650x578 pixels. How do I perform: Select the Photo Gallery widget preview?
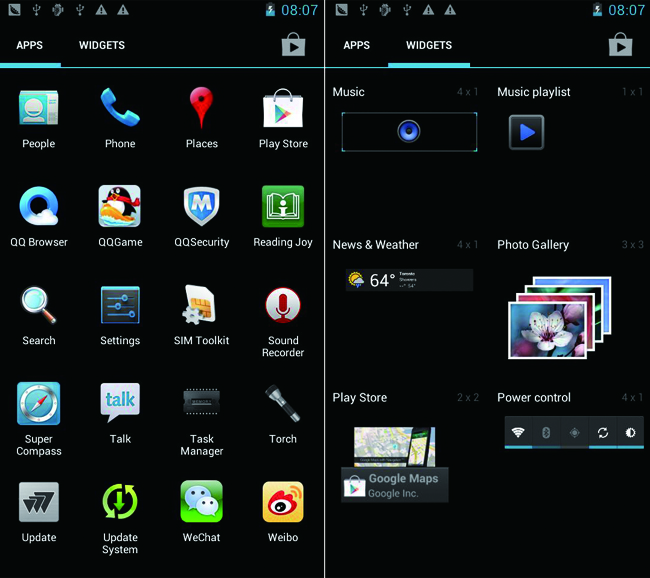560,318
